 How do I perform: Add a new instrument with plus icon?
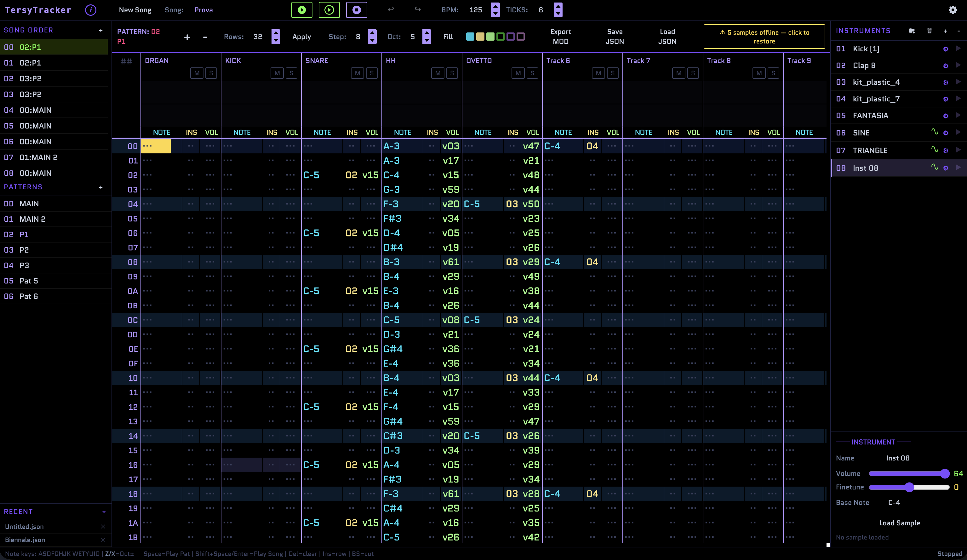(x=945, y=31)
